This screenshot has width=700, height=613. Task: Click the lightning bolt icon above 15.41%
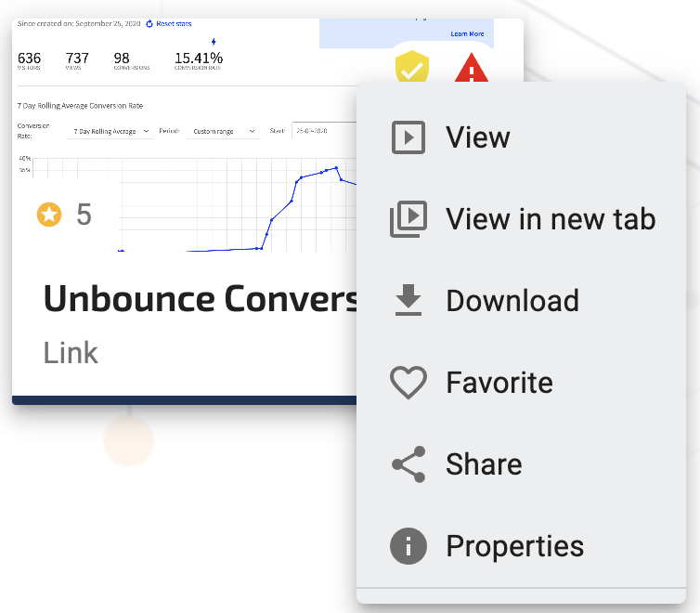tap(214, 42)
